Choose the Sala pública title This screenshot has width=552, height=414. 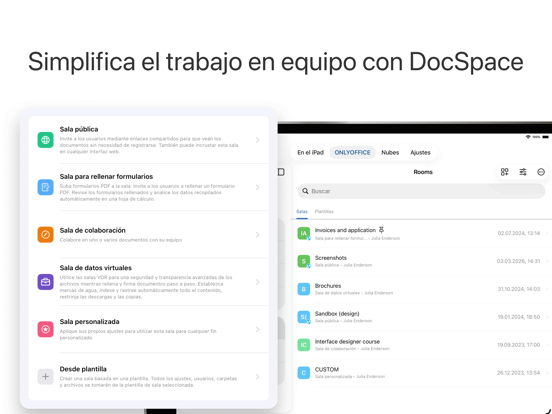pyautogui.click(x=79, y=129)
